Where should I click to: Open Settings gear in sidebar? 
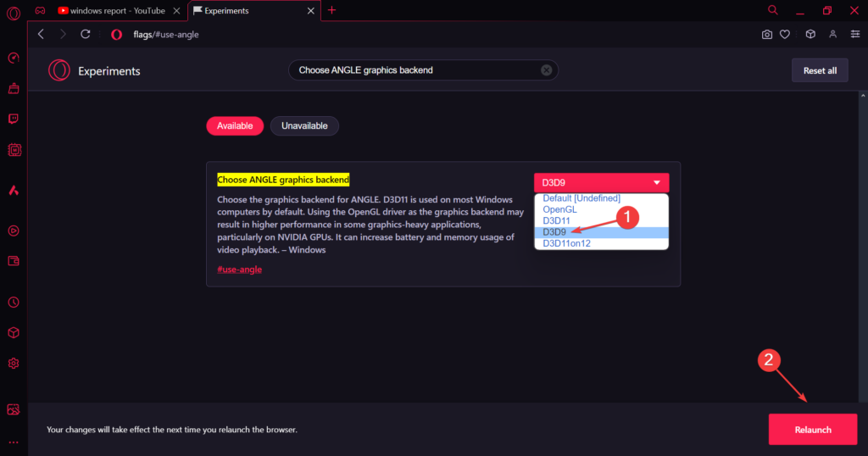14,364
